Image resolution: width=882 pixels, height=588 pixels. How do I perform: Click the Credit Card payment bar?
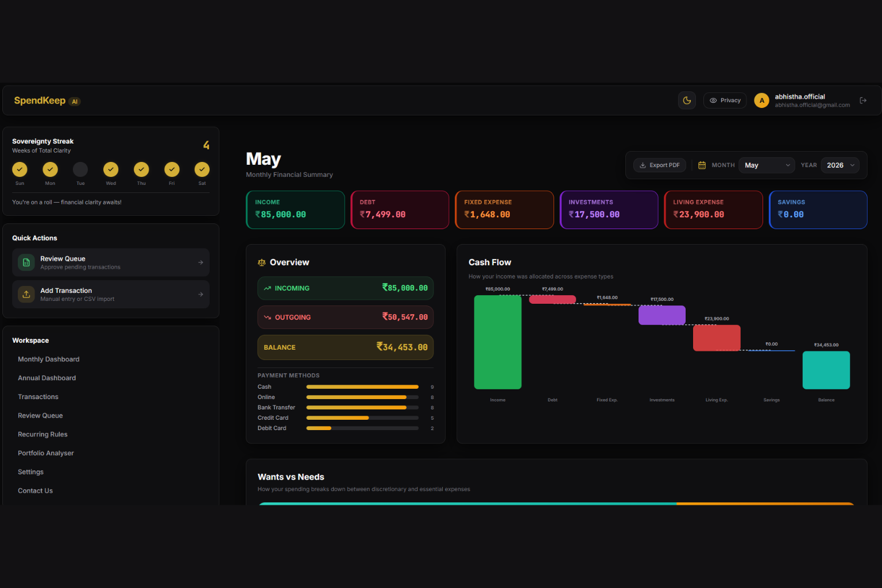pyautogui.click(x=362, y=418)
